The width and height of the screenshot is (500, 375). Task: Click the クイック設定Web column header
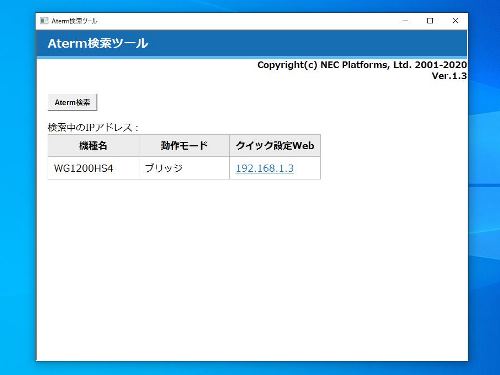[x=275, y=146]
